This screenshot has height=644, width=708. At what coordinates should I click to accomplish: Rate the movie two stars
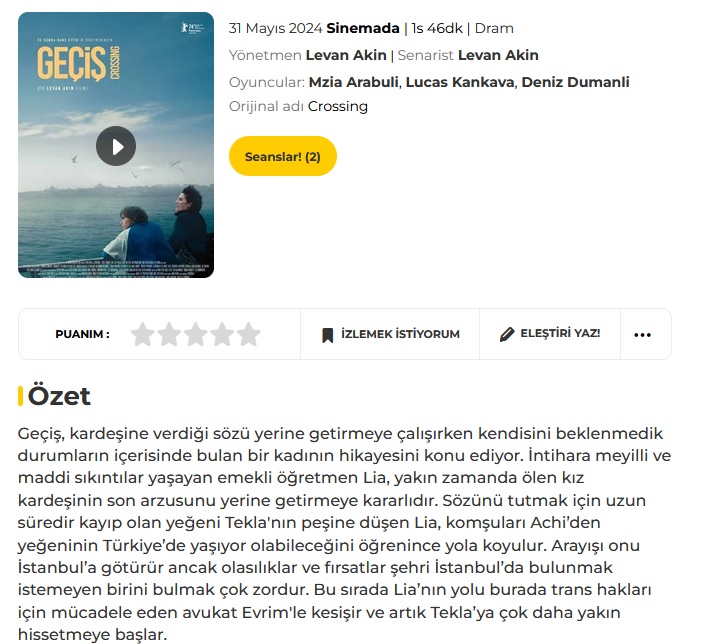coord(169,334)
